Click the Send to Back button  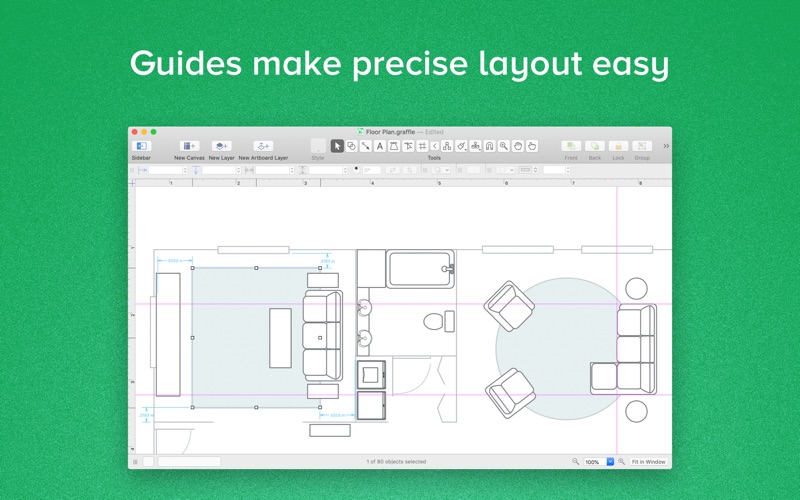point(594,146)
